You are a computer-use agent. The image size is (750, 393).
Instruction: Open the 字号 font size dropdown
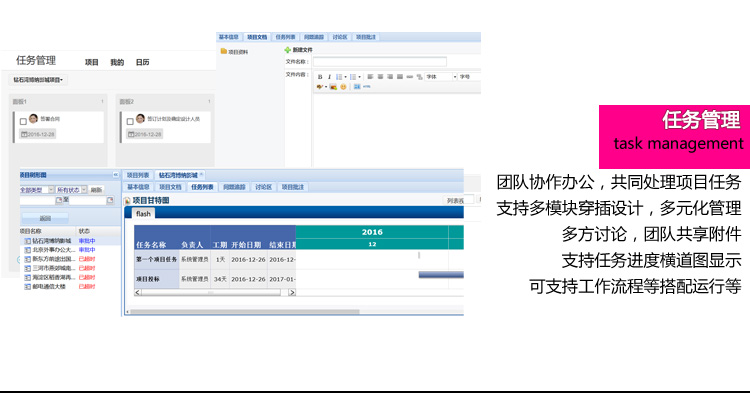pyautogui.click(x=469, y=76)
